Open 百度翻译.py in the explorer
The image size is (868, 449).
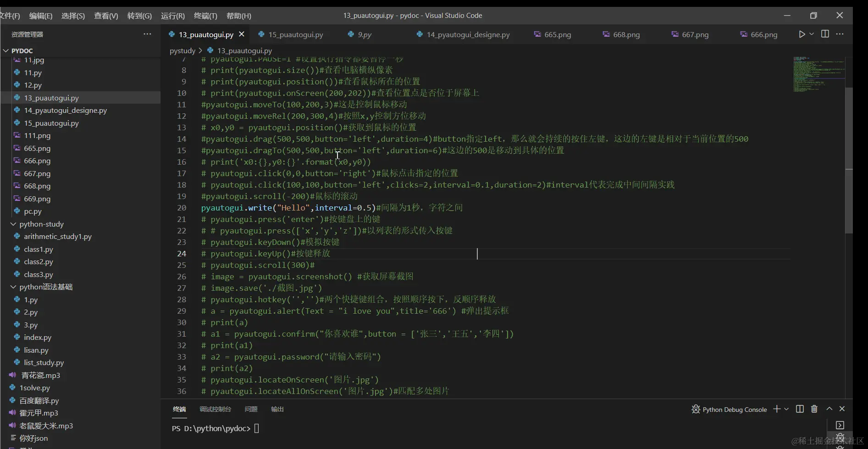point(39,400)
